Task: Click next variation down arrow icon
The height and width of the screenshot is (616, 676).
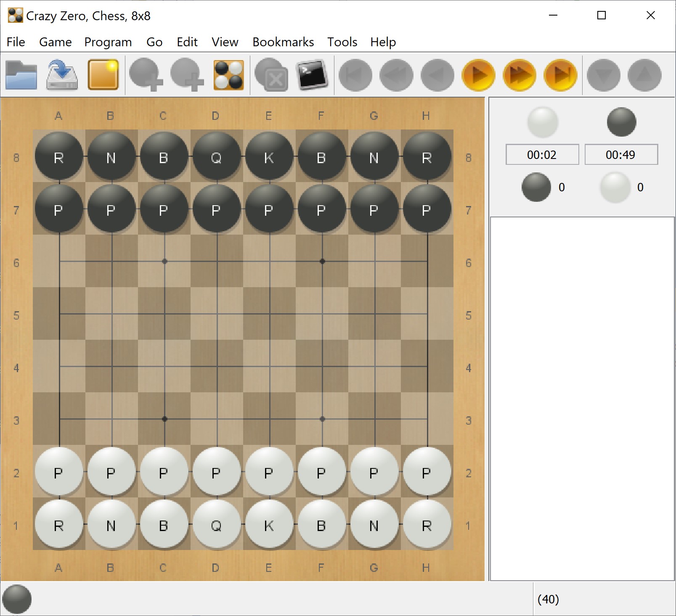Action: pos(604,75)
